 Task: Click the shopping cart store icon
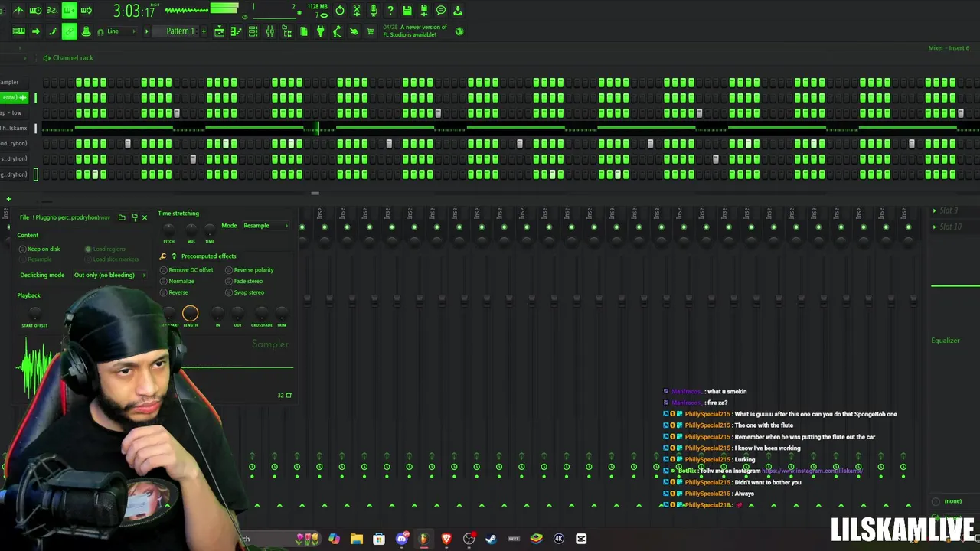[x=371, y=31]
